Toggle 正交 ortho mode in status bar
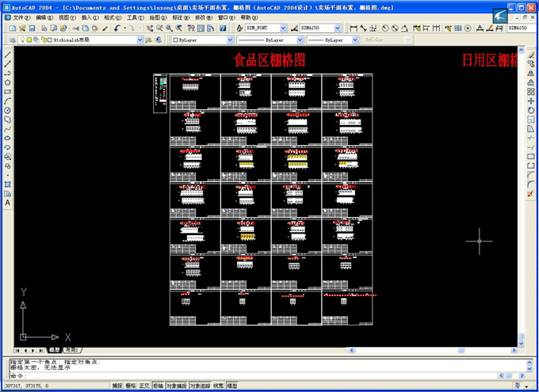 pos(145,386)
